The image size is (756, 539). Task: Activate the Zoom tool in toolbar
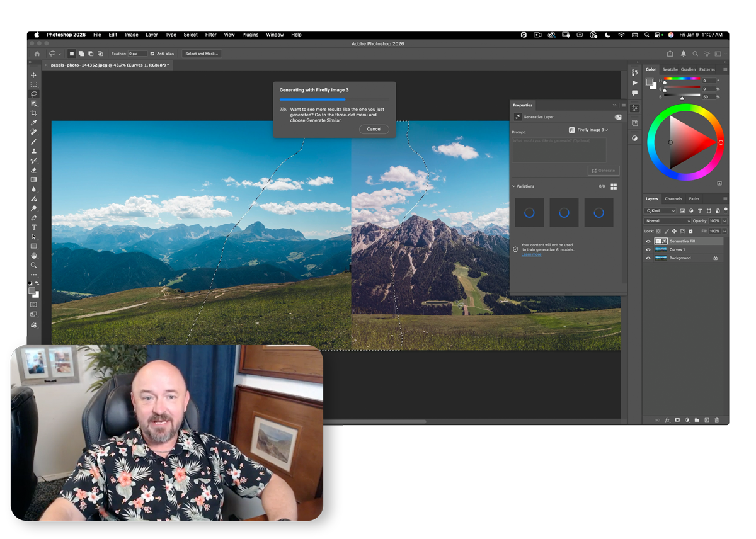[34, 265]
